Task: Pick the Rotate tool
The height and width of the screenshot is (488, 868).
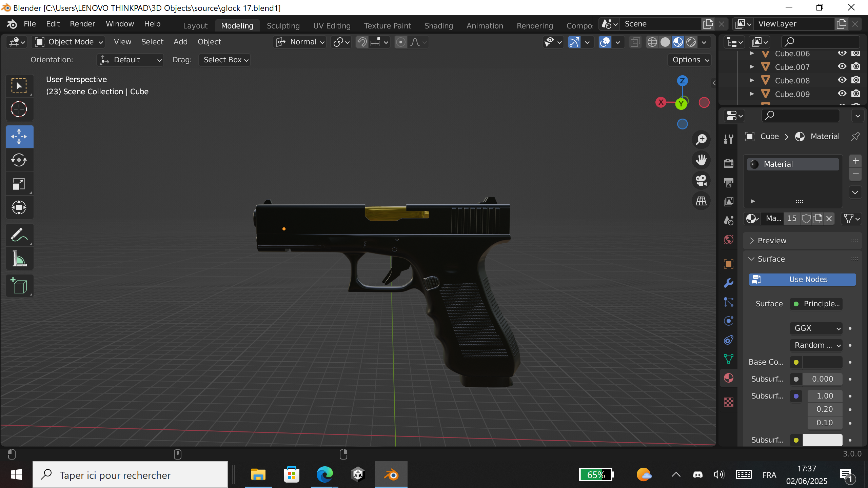Action: click(19, 160)
